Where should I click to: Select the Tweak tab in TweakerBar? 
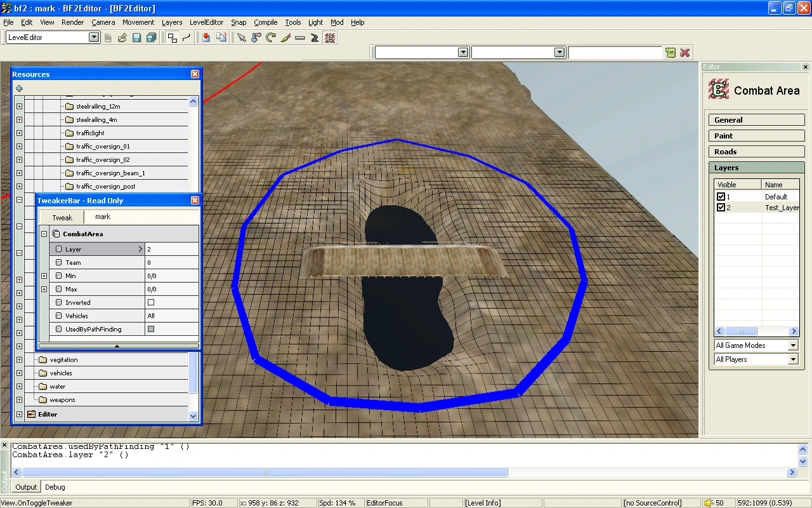62,217
